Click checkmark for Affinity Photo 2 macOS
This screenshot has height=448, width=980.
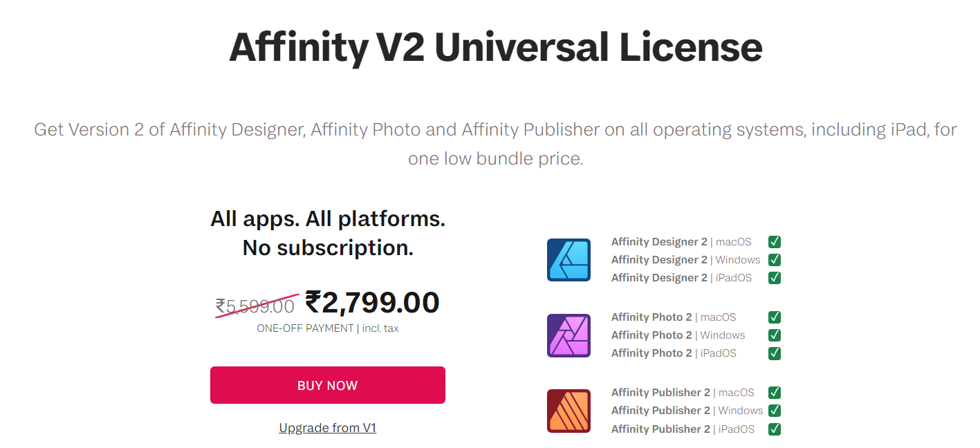coord(775,317)
